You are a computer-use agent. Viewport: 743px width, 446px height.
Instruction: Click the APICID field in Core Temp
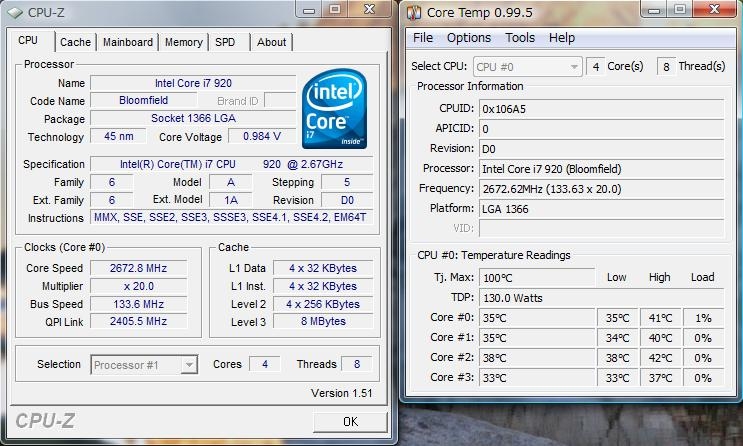coord(601,129)
